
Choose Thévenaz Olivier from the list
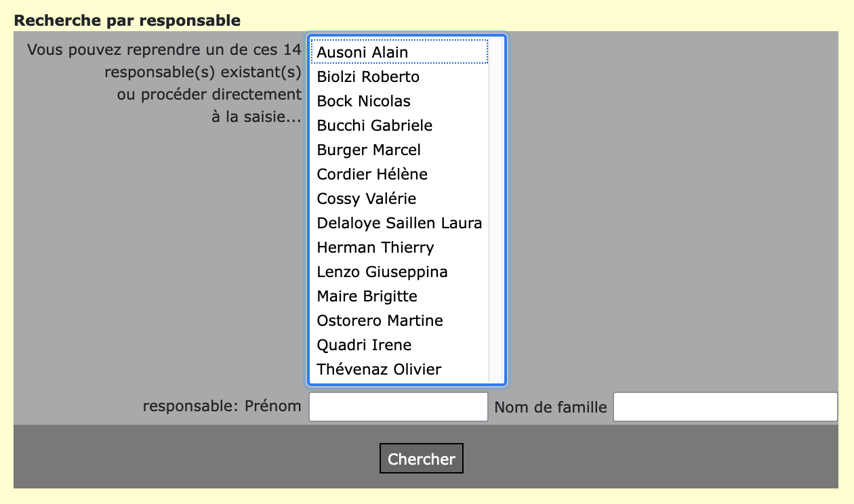pyautogui.click(x=379, y=369)
